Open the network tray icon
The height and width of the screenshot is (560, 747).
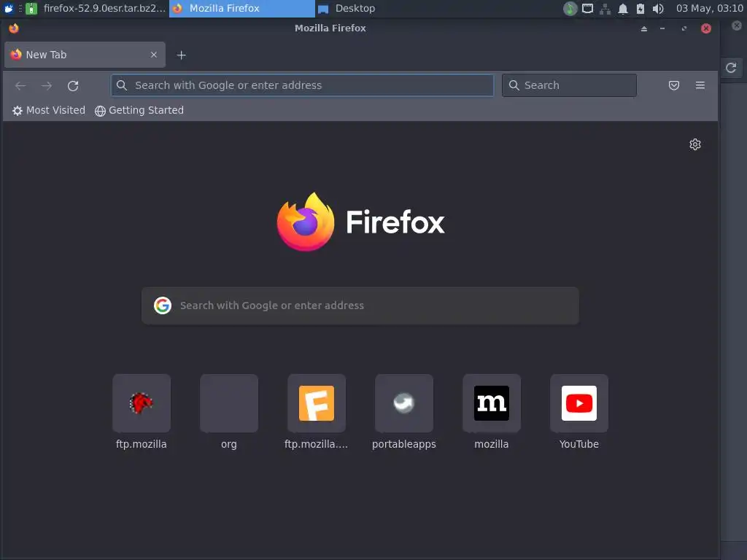[x=605, y=9]
